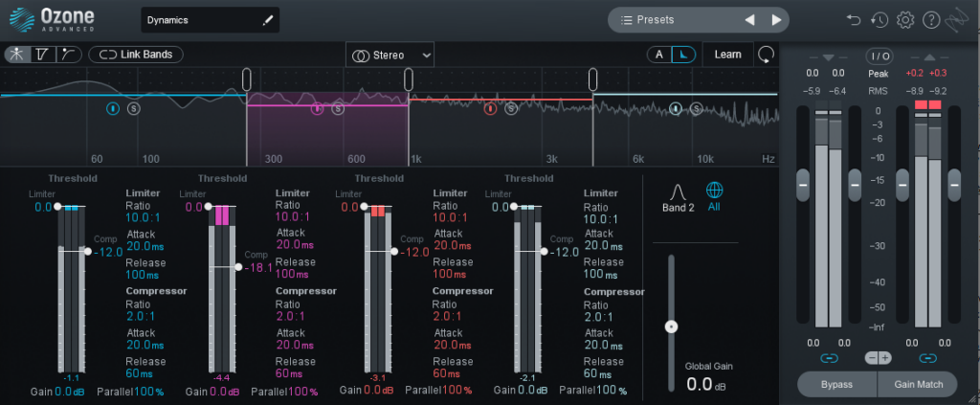Select the threshold view icon

[x=42, y=55]
